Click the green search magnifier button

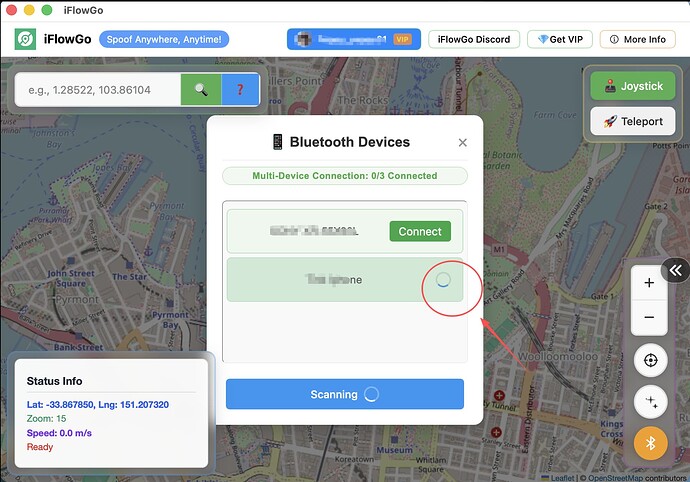coord(201,90)
